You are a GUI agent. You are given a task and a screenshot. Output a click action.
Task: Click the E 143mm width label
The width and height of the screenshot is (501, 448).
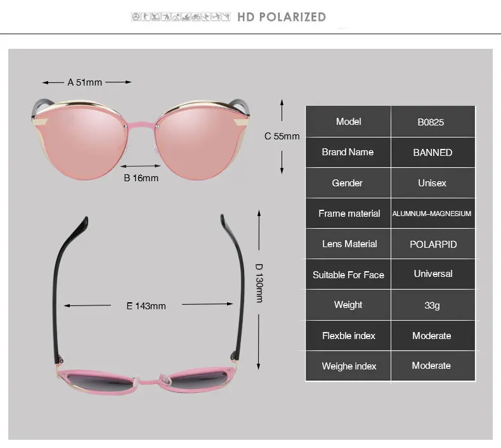(146, 306)
